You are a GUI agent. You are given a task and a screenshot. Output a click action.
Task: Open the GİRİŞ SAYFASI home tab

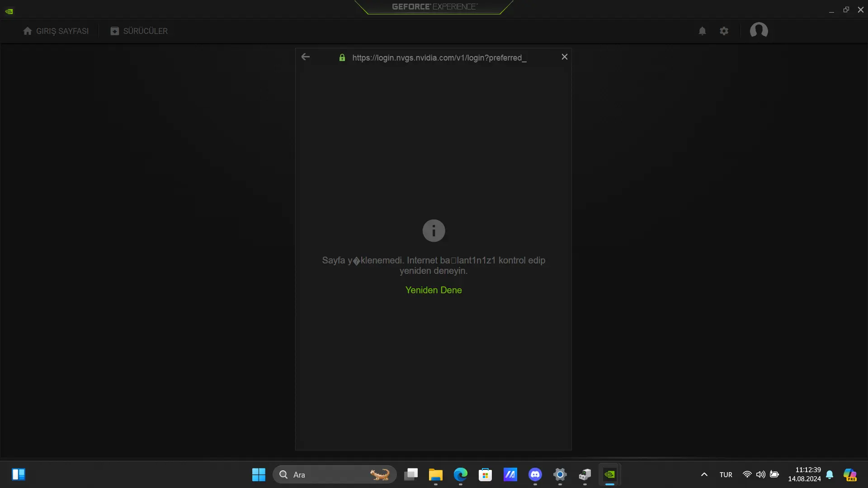(56, 31)
